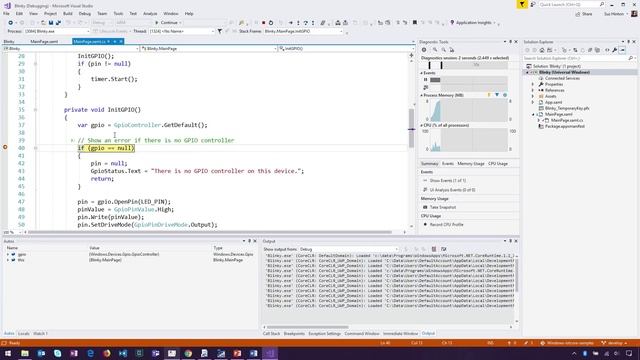This screenshot has width=640, height=360.
Task: Click the Output window horizontal scrollbar
Action: tap(387, 327)
